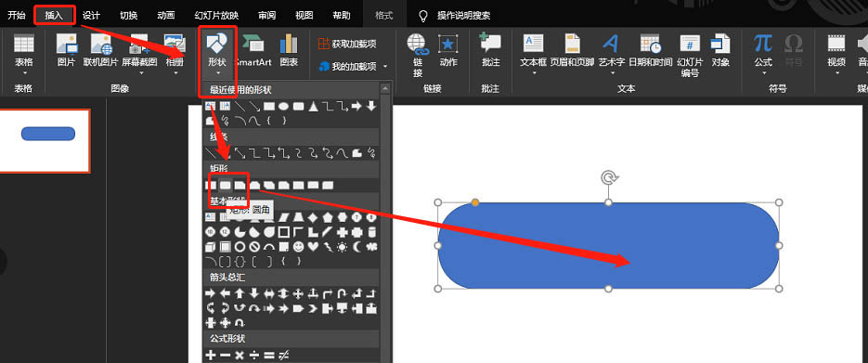This screenshot has height=363, width=868.
Task: Switch to the 设计 tab
Action: click(x=91, y=16)
